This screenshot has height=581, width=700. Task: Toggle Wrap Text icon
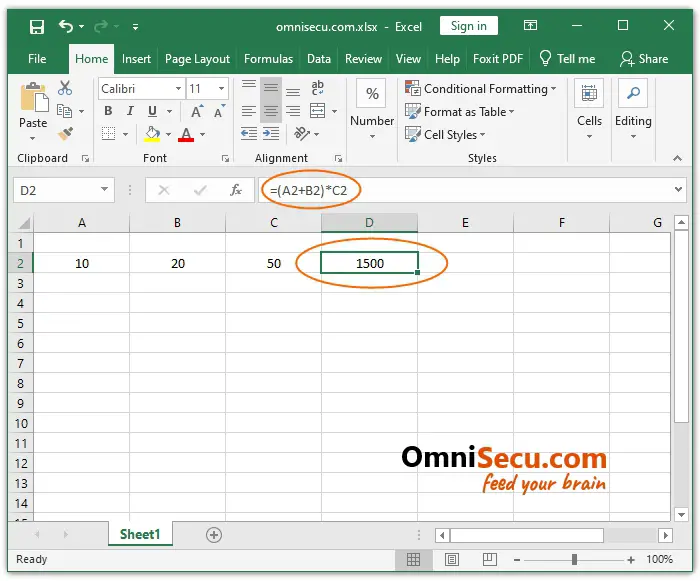(x=317, y=88)
